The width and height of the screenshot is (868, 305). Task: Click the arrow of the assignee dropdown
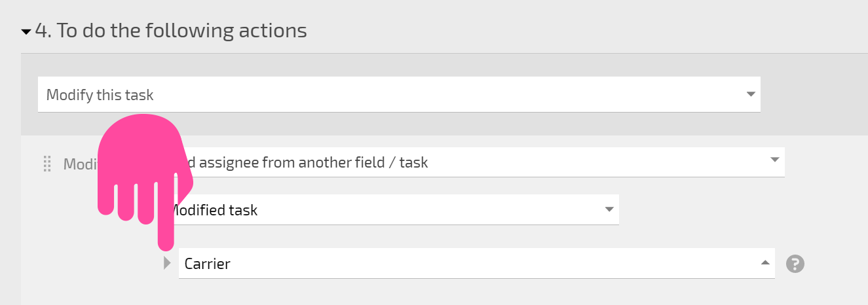pyautogui.click(x=775, y=160)
